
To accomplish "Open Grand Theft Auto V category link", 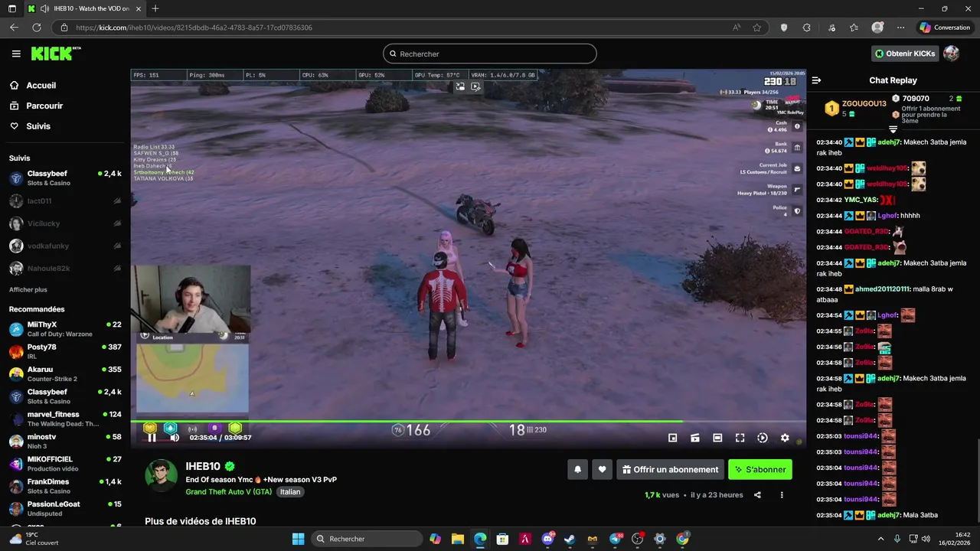I will [x=228, y=492].
